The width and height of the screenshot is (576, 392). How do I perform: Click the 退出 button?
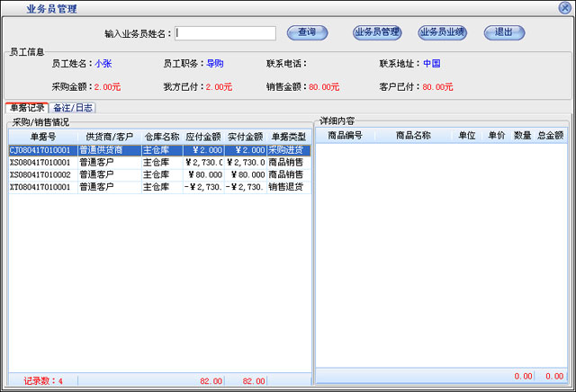coord(504,32)
